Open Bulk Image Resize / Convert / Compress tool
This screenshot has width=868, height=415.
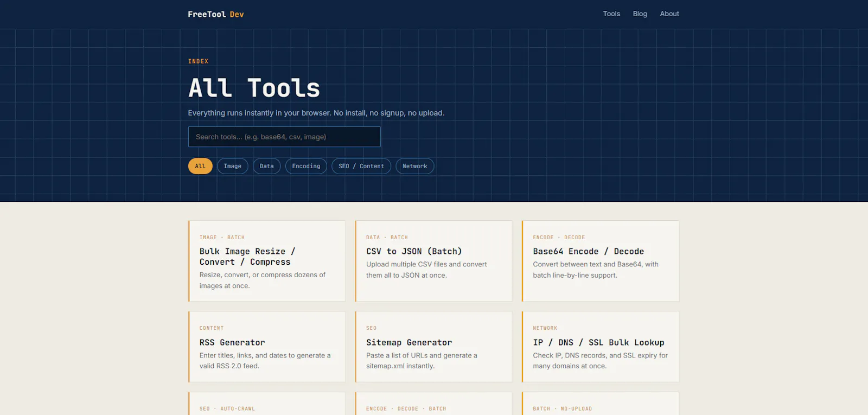point(267,261)
